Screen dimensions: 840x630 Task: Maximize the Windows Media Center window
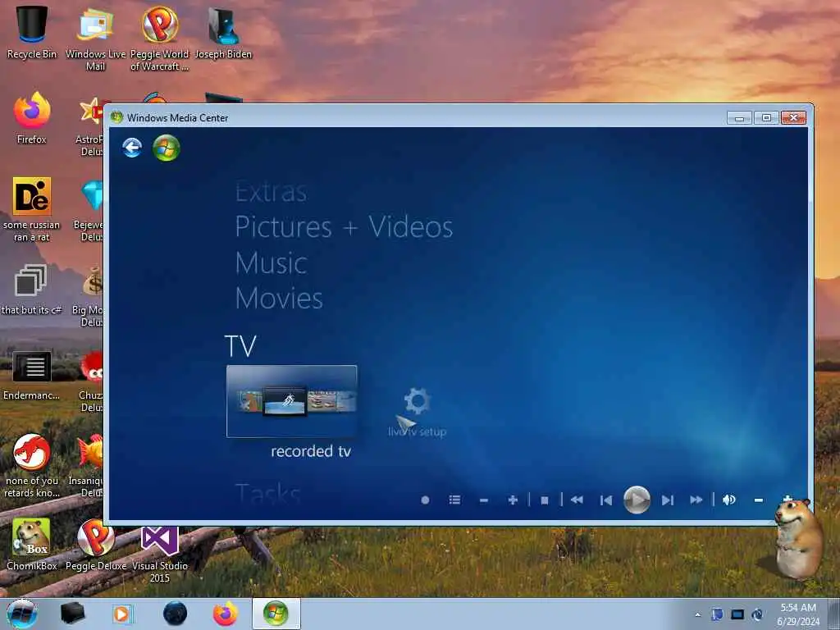[x=767, y=118]
